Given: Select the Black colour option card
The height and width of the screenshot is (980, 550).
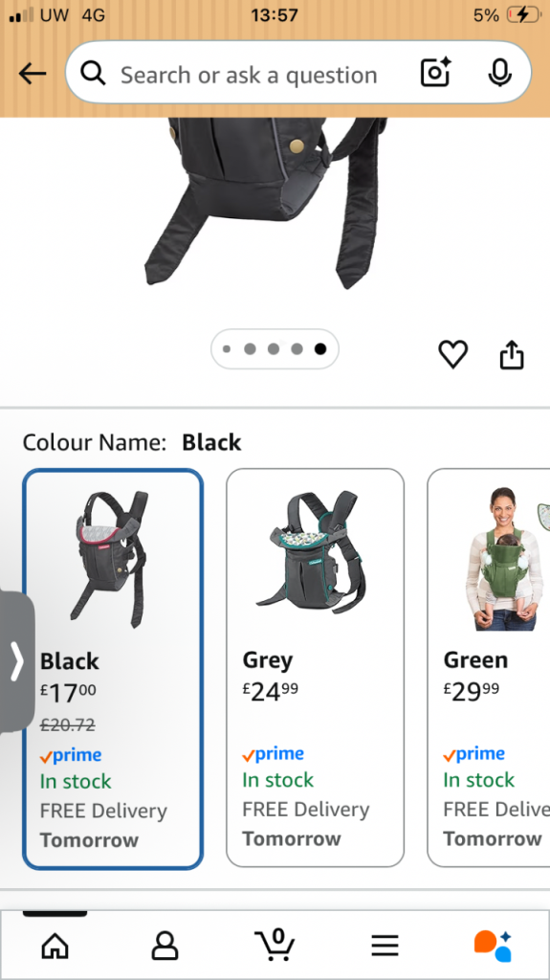Looking at the screenshot, I should (113, 669).
